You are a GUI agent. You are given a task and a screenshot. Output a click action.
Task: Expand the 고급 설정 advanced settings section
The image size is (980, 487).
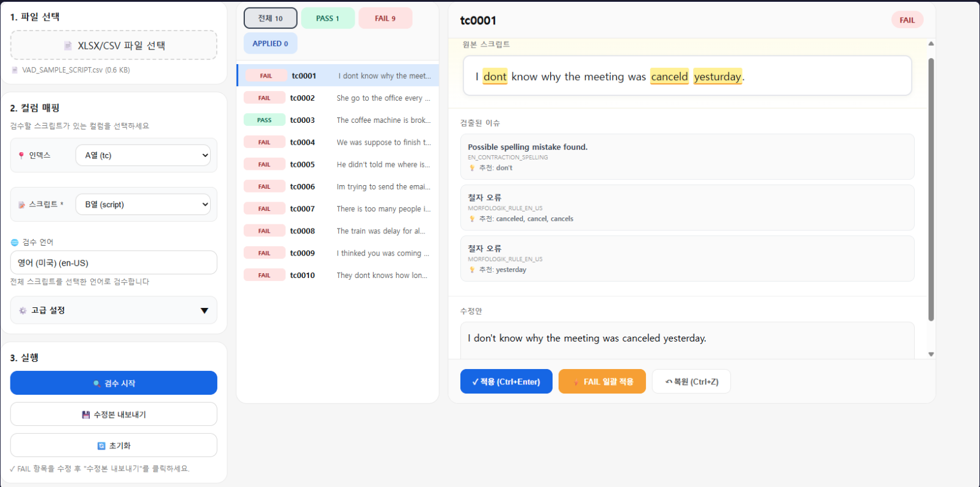pos(114,310)
